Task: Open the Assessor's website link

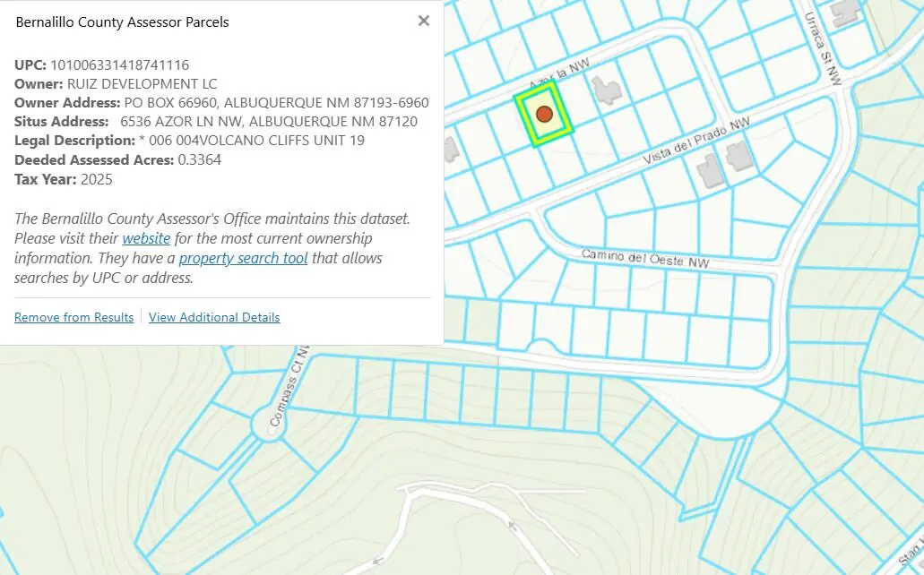Action: (146, 238)
